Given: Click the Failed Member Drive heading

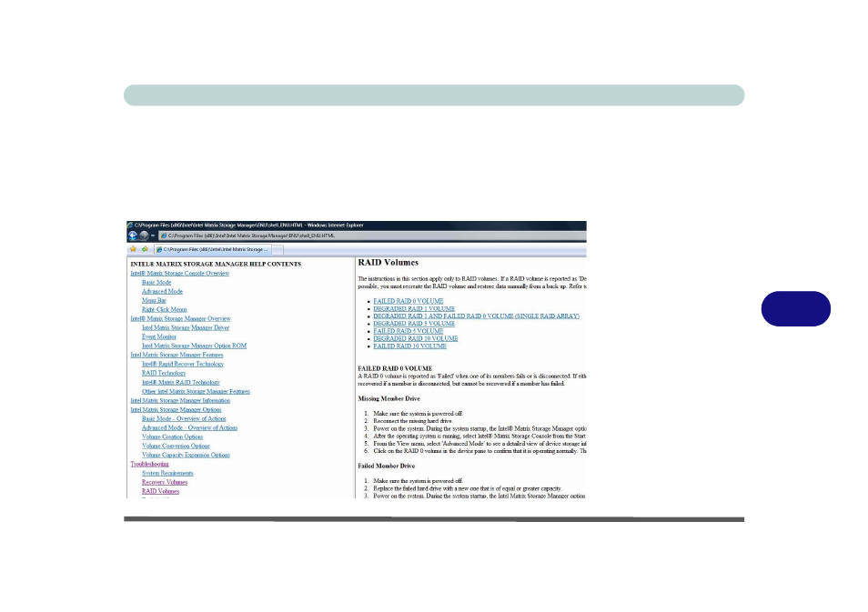Looking at the screenshot, I should pos(387,467).
